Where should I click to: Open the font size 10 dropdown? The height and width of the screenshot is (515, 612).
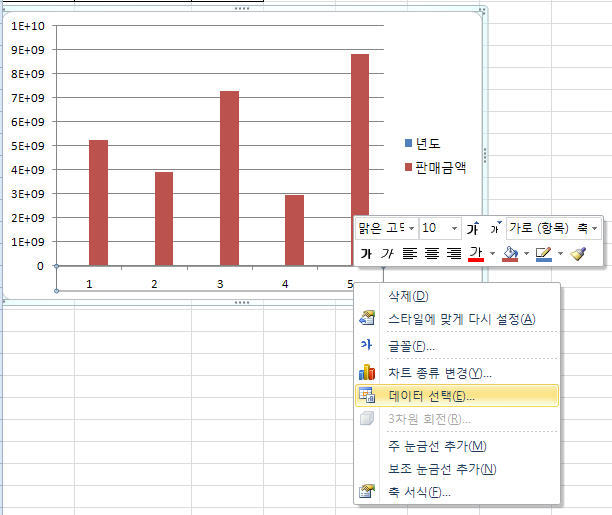[454, 228]
